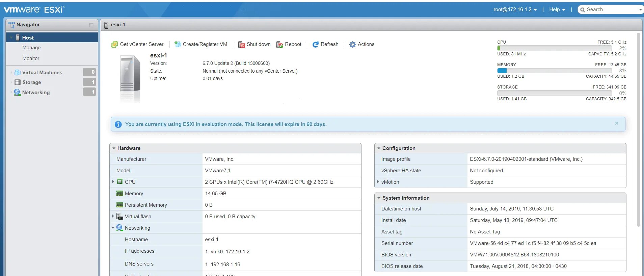The height and width of the screenshot is (276, 644).
Task: Click the DNS server value '192.168.1.16'
Action: tap(225, 265)
